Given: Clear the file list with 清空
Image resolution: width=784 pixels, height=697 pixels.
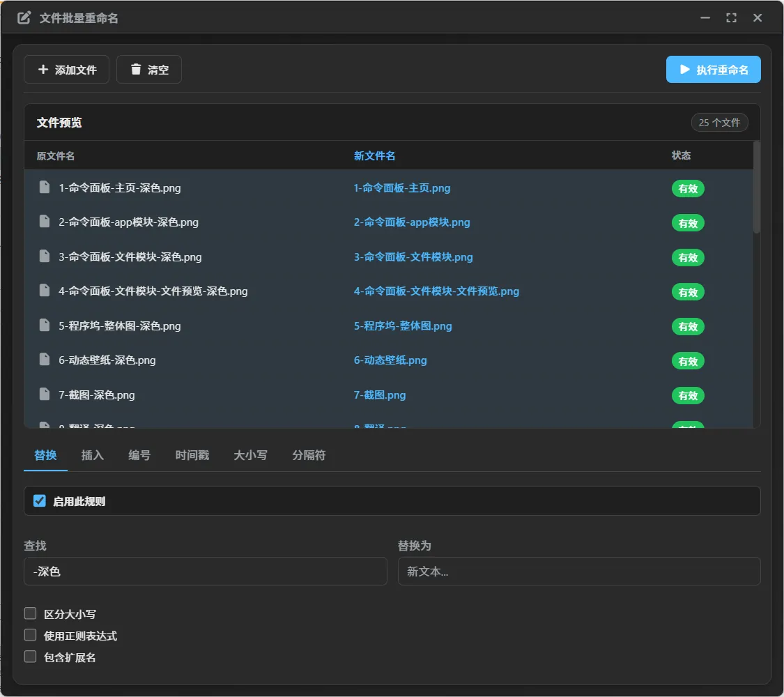Looking at the screenshot, I should (x=149, y=70).
